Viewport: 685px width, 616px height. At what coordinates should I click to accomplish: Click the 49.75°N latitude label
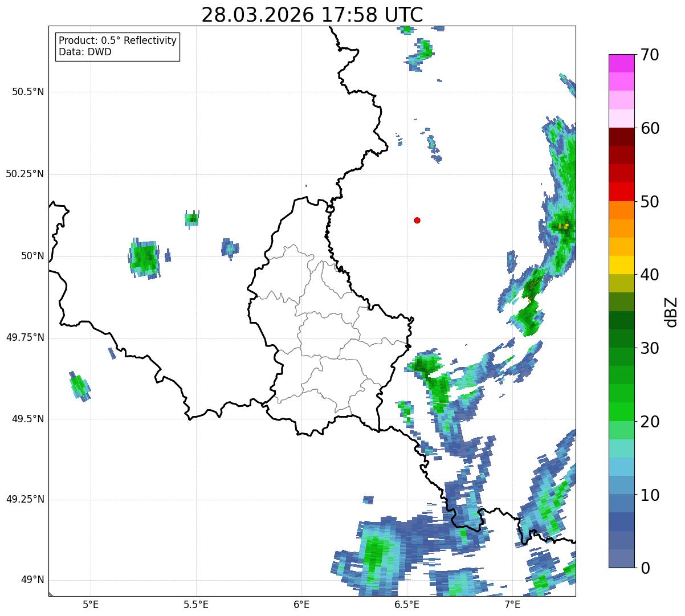(x=25, y=337)
